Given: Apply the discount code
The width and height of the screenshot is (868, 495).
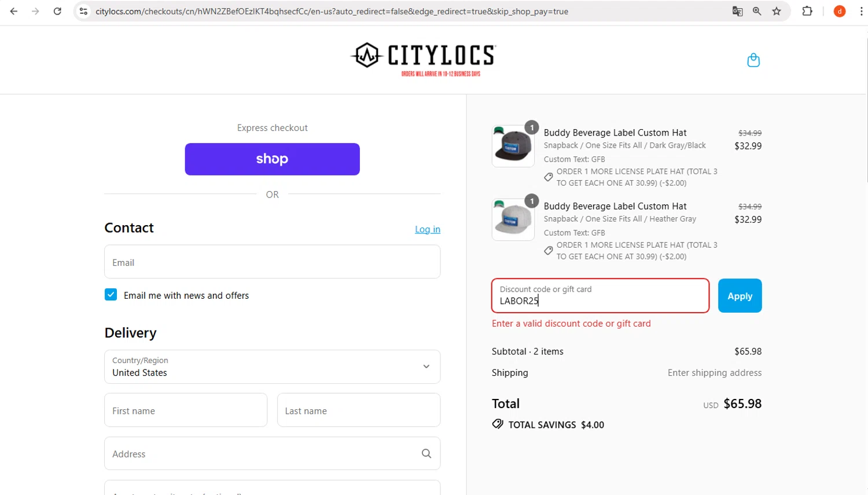Looking at the screenshot, I should tap(740, 296).
